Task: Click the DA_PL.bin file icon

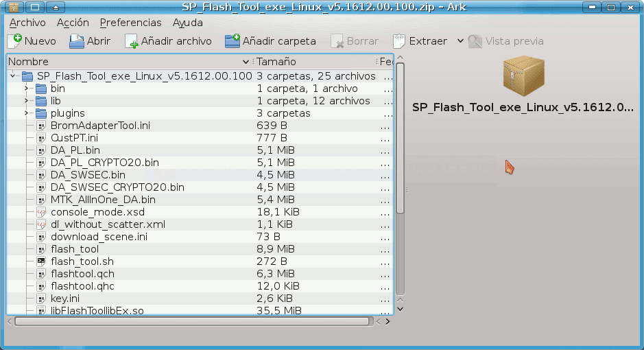Action: coord(41,150)
